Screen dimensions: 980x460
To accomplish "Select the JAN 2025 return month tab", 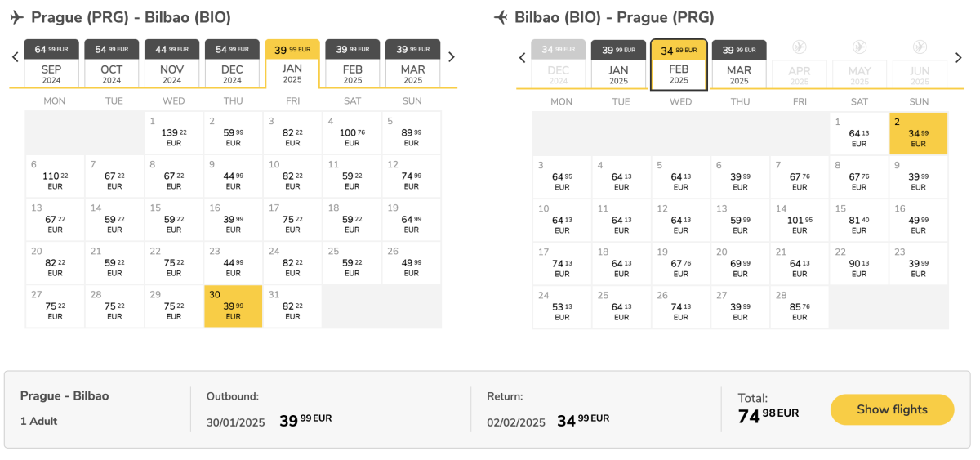I will pos(619,65).
